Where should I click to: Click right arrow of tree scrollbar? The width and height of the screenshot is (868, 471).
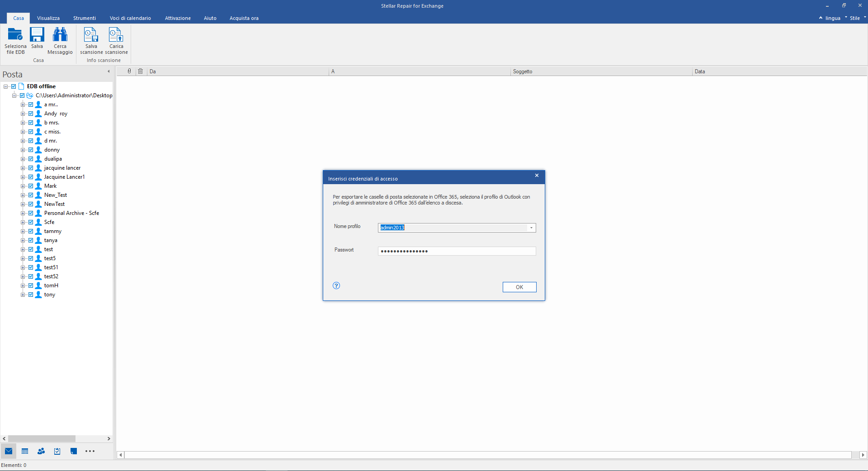pyautogui.click(x=108, y=438)
